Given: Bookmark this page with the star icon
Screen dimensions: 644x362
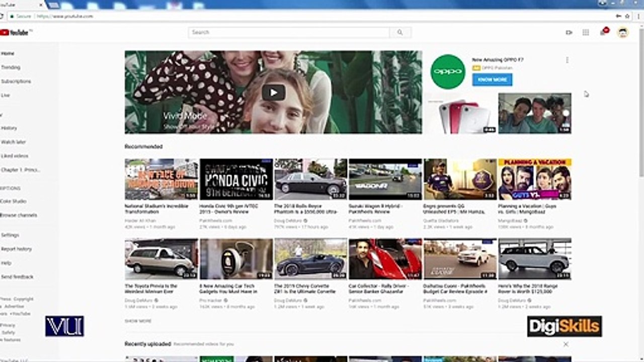Looking at the screenshot, I should pos(627,16).
